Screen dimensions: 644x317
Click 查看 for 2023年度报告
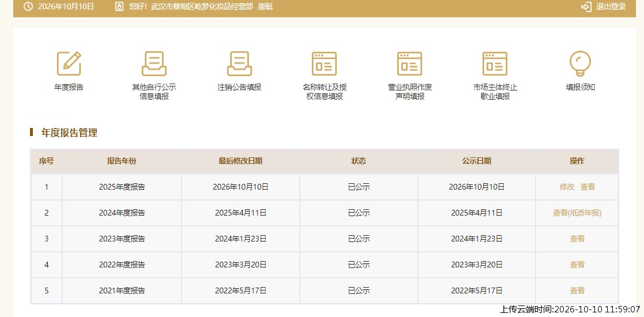577,239
